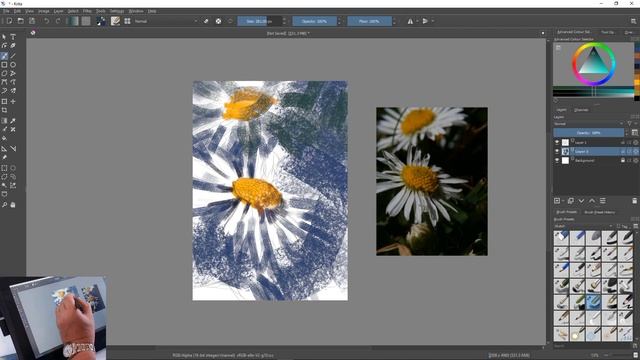This screenshot has width=640, height=360.
Task: Move the selected layer up
Action: coord(592,201)
